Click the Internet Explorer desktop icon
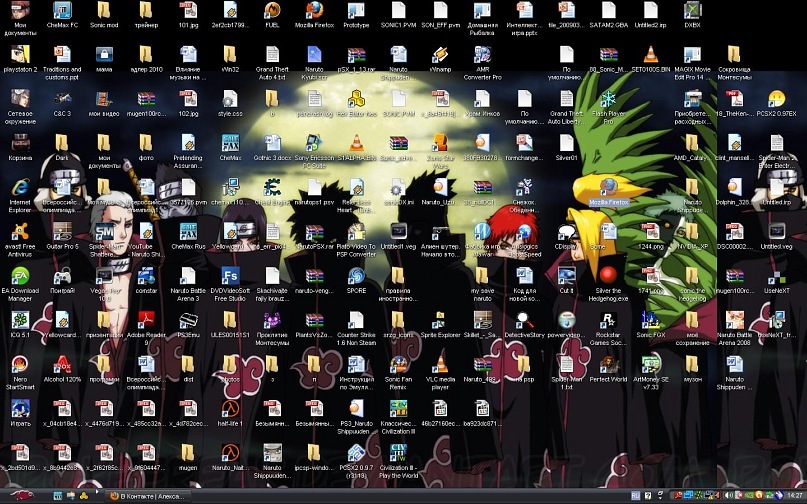The width and height of the screenshot is (807, 504). [x=19, y=187]
